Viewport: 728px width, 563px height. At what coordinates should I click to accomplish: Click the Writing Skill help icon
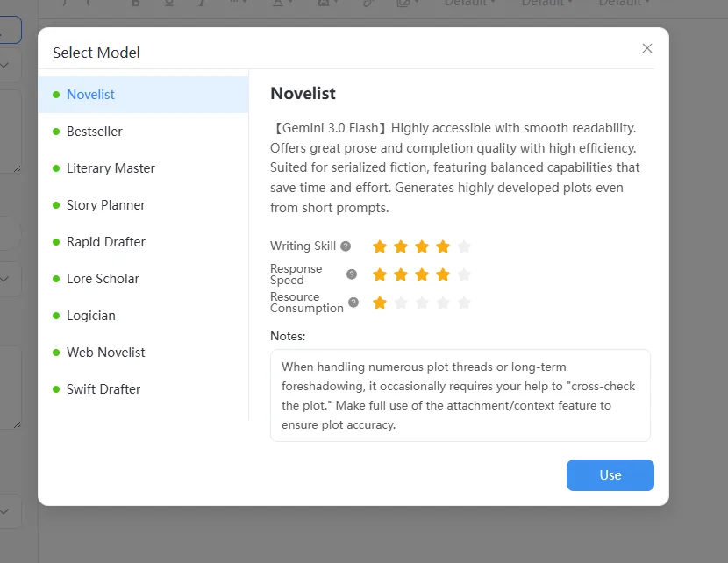click(x=346, y=246)
